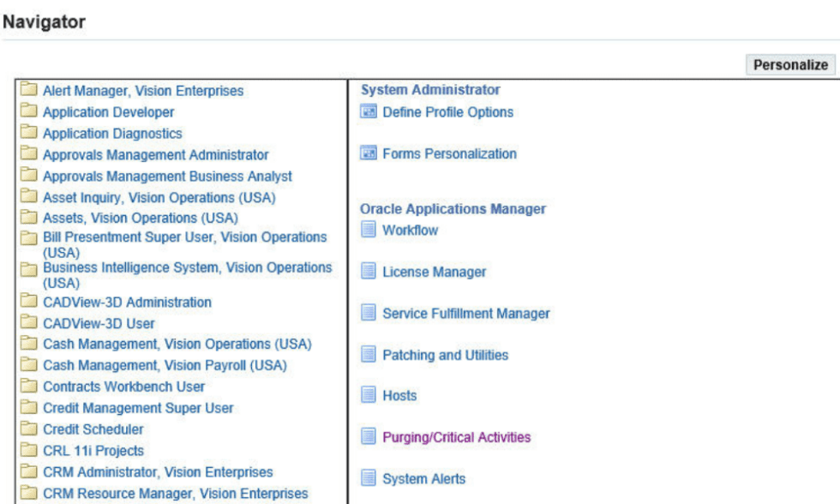This screenshot has height=504, width=840.
Task: Click the License Manager page icon
Action: (369, 272)
